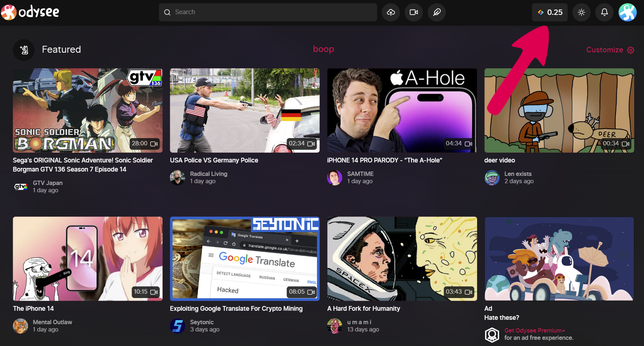Click the 10:15 duration badge
644x346 pixels.
coord(145,292)
